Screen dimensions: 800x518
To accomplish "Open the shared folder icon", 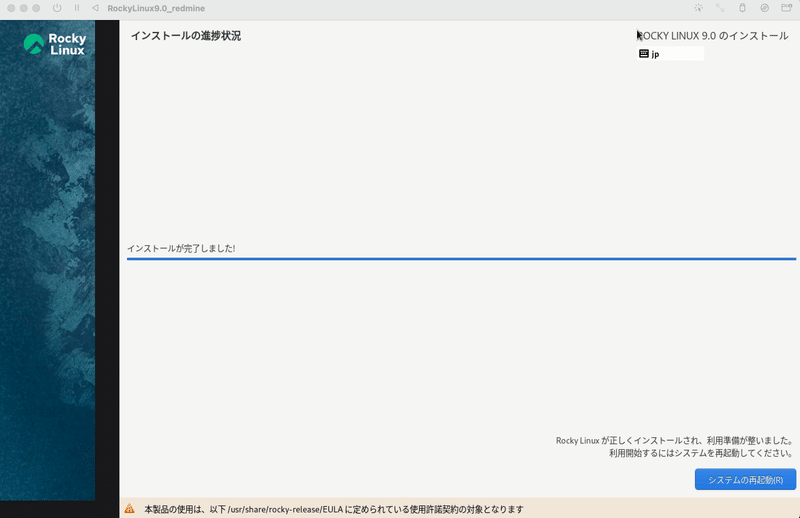I will (787, 8).
